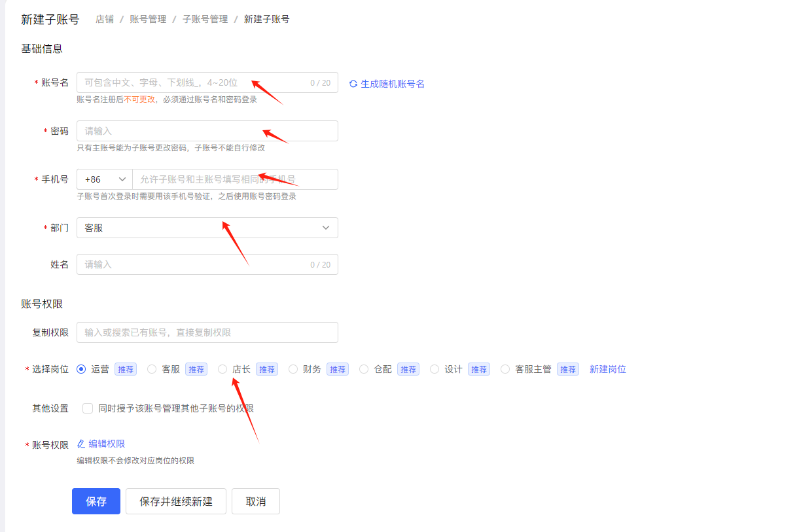Screen dimensions: 799x532
Task: Click the pencil icon beside 编辑权限
Action: 81,444
